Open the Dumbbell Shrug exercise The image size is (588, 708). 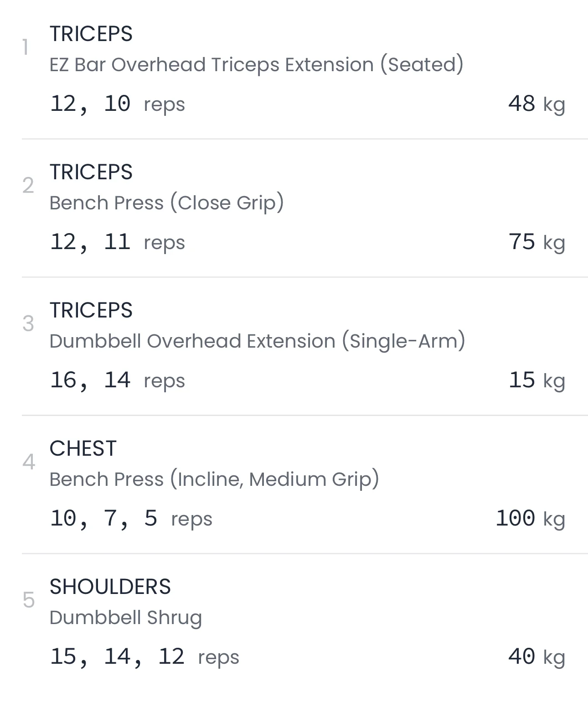click(x=125, y=618)
